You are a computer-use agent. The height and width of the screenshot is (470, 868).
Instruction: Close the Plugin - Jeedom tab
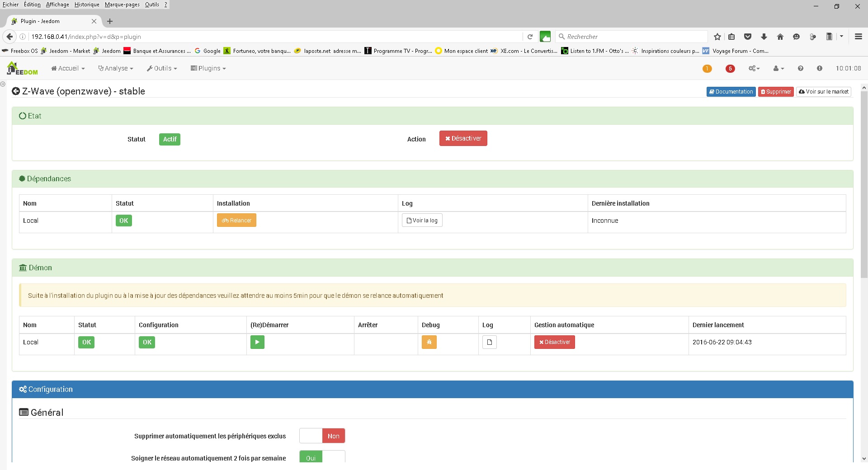pos(94,21)
